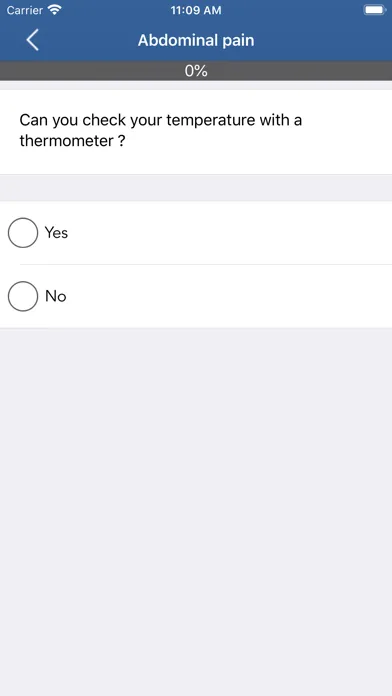Image resolution: width=392 pixels, height=696 pixels.
Task: Select the Yes radio circle
Action: coord(23,233)
